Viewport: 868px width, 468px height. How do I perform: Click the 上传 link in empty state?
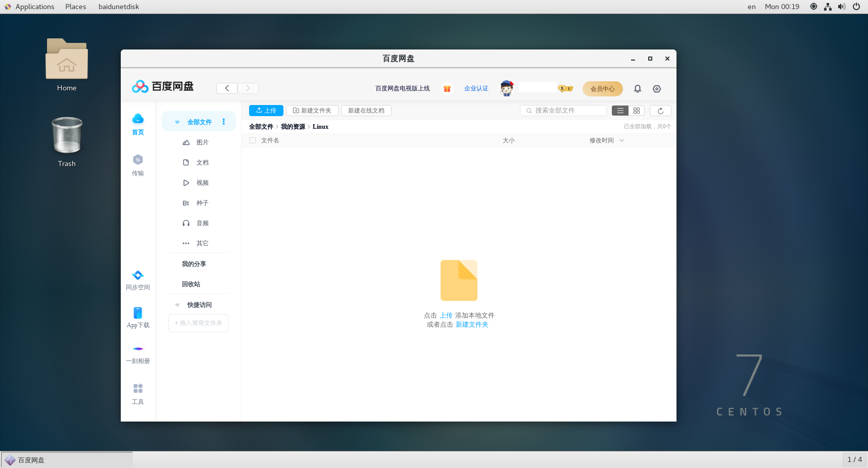click(446, 316)
